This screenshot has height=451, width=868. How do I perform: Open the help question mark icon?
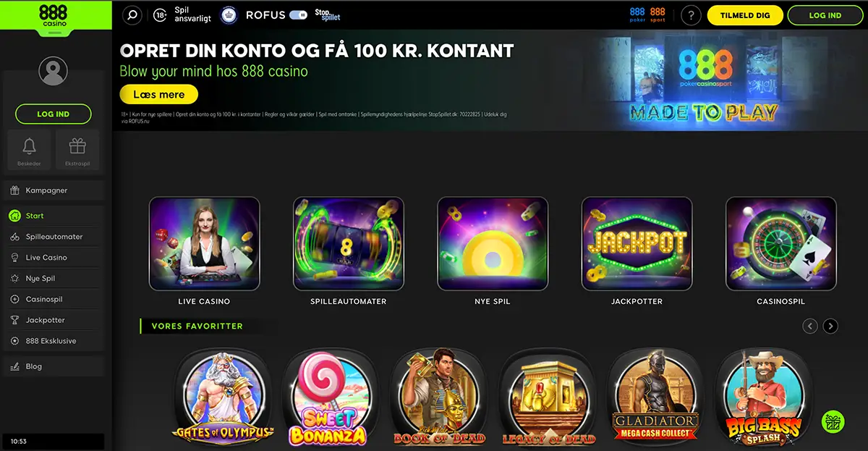pos(692,15)
